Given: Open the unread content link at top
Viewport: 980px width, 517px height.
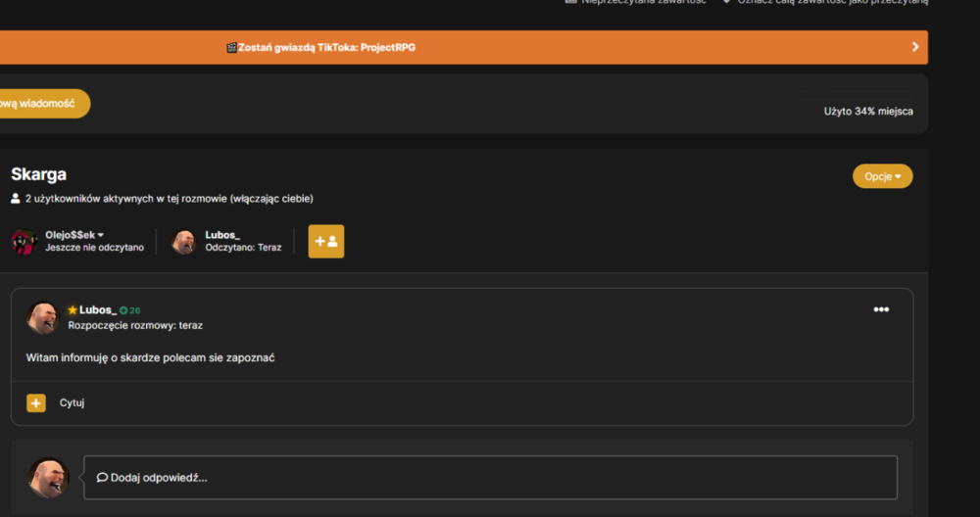Looking at the screenshot, I should [636, 2].
